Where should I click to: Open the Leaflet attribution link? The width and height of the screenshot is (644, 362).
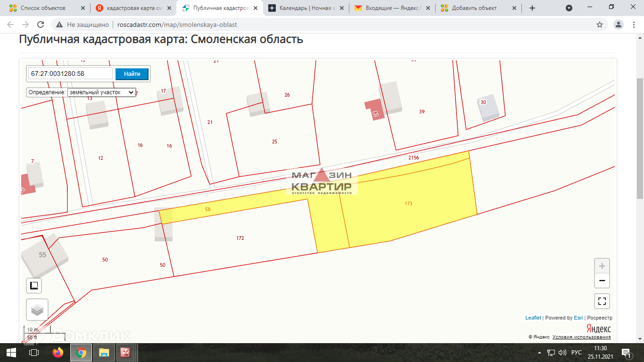point(533,318)
